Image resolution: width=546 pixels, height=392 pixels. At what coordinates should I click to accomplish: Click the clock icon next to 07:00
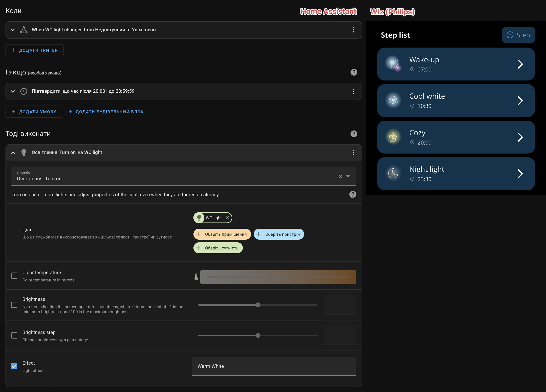(412, 69)
